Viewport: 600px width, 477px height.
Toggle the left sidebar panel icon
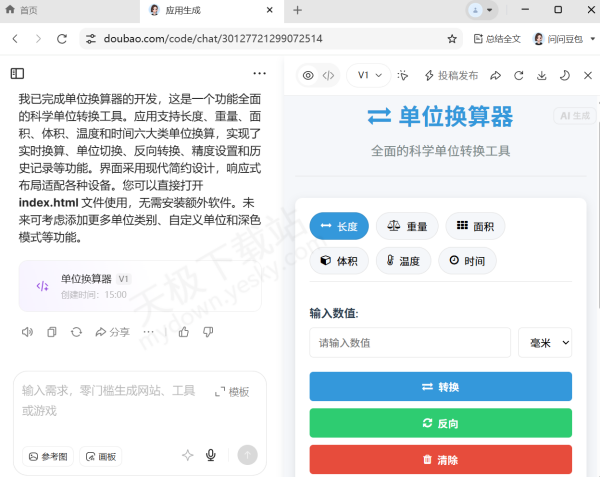coord(17,73)
